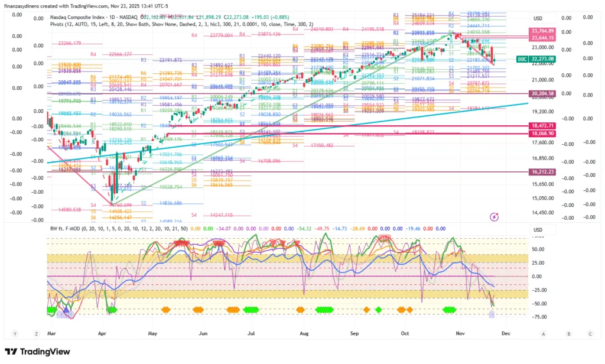Screen dimensions: 605x364
Task: Click the 20,204.58 horizontal line price label
Action: [543, 93]
